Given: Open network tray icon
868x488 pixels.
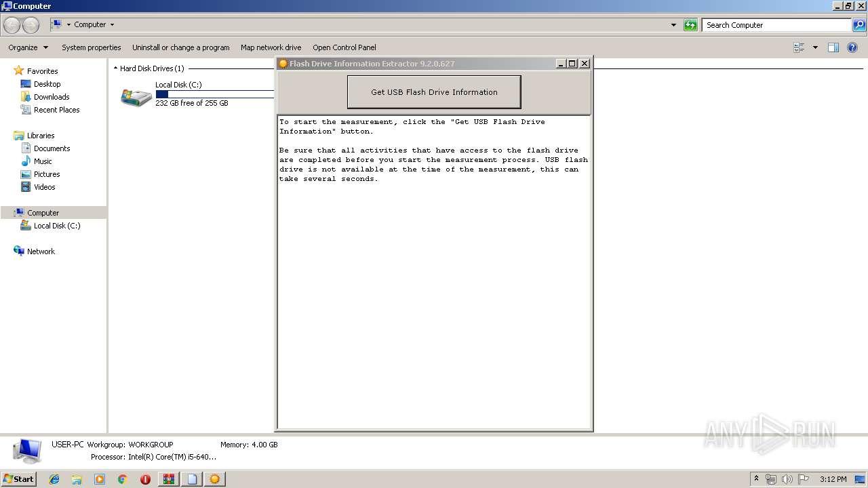Looking at the screenshot, I should tap(771, 479).
